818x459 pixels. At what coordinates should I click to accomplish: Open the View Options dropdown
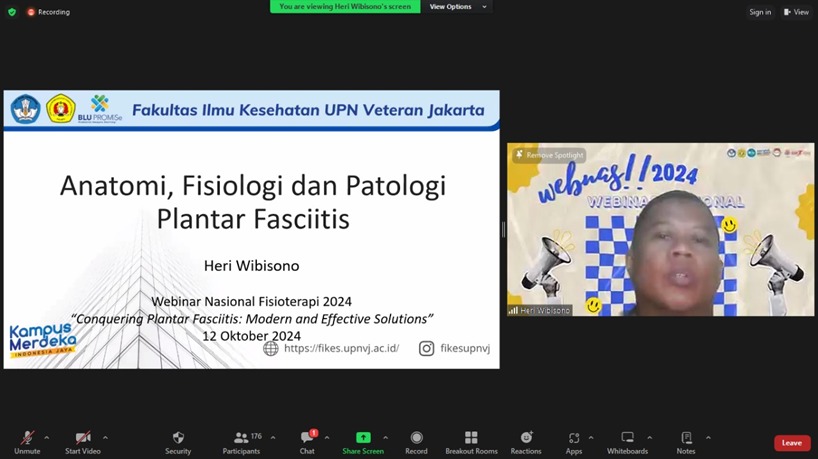458,7
